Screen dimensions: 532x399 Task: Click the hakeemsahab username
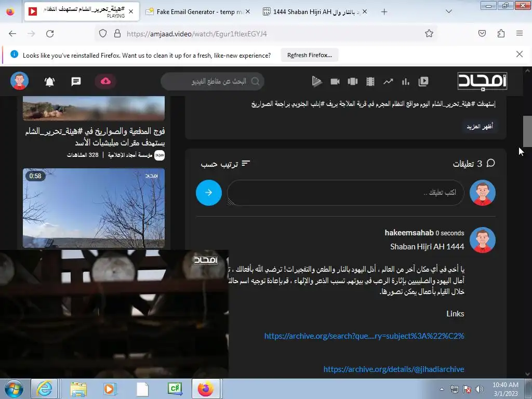point(409,233)
